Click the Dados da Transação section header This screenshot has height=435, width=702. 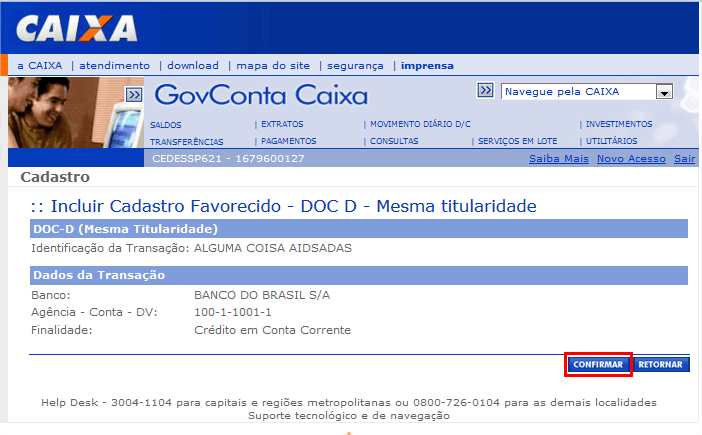pyautogui.click(x=359, y=275)
